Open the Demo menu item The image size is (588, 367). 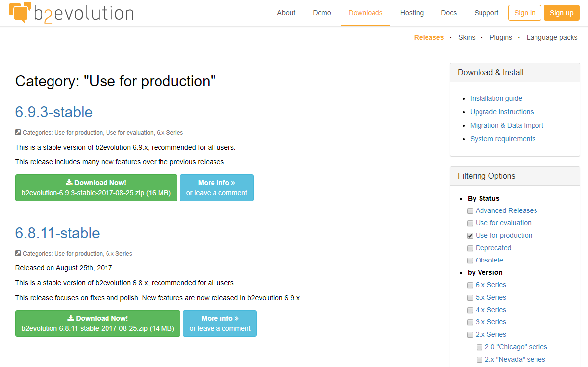[322, 13]
